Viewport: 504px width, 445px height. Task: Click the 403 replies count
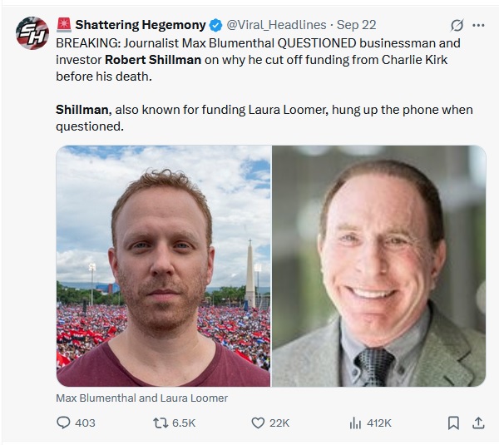pos(85,423)
